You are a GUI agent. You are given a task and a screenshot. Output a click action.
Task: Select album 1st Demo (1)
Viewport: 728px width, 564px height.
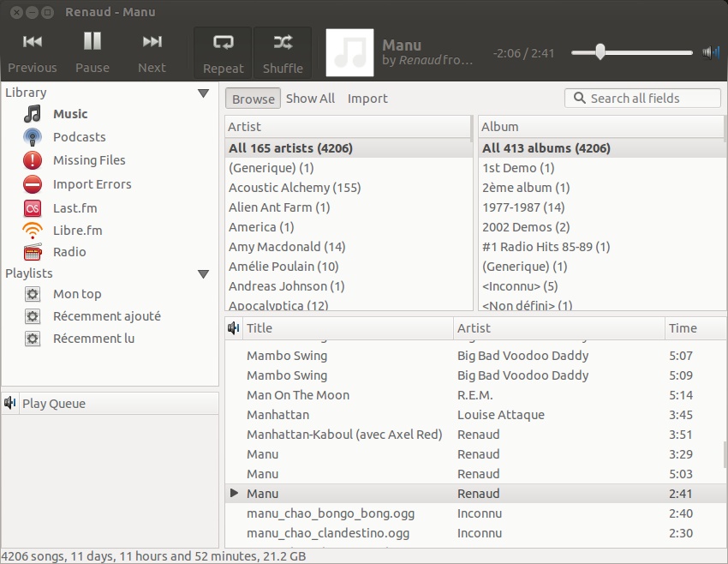click(x=603, y=168)
